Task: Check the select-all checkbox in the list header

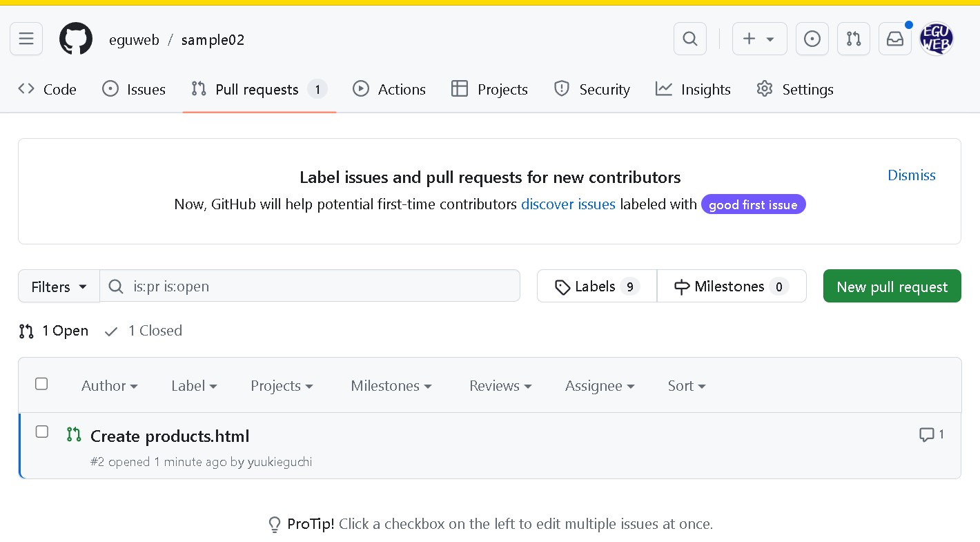Action: [x=41, y=383]
